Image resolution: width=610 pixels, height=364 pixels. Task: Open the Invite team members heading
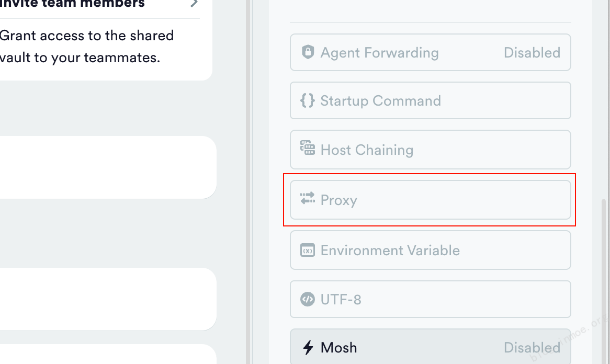pos(73,4)
